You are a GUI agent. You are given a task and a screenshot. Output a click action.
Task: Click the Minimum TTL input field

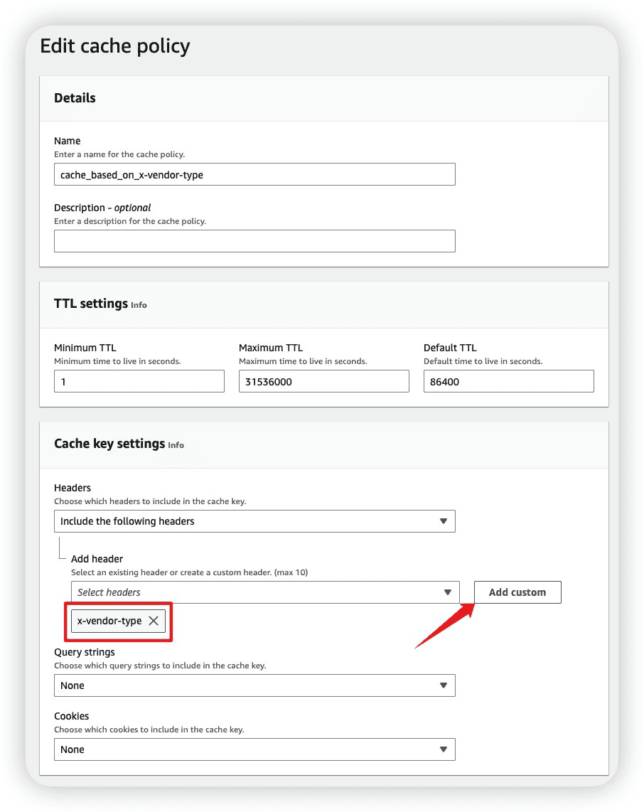coord(139,381)
